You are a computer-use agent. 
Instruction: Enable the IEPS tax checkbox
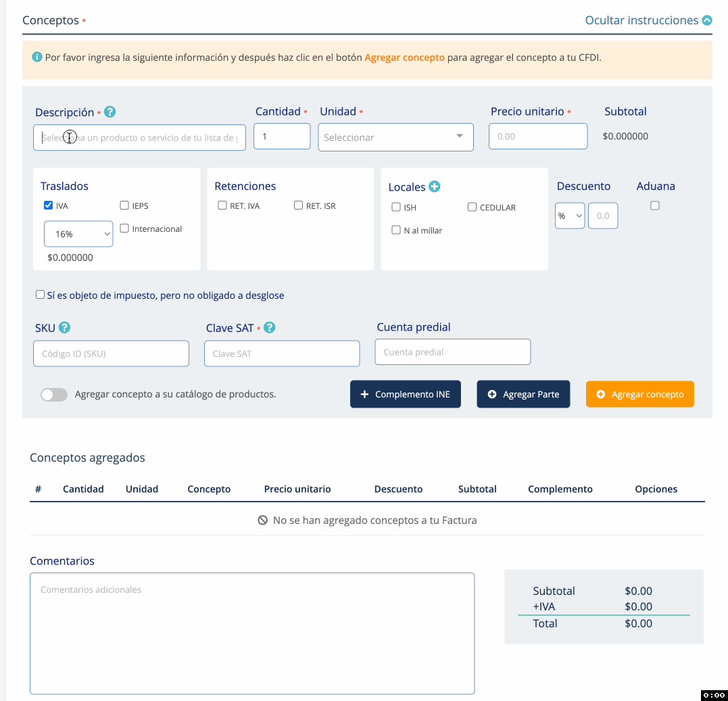124,206
